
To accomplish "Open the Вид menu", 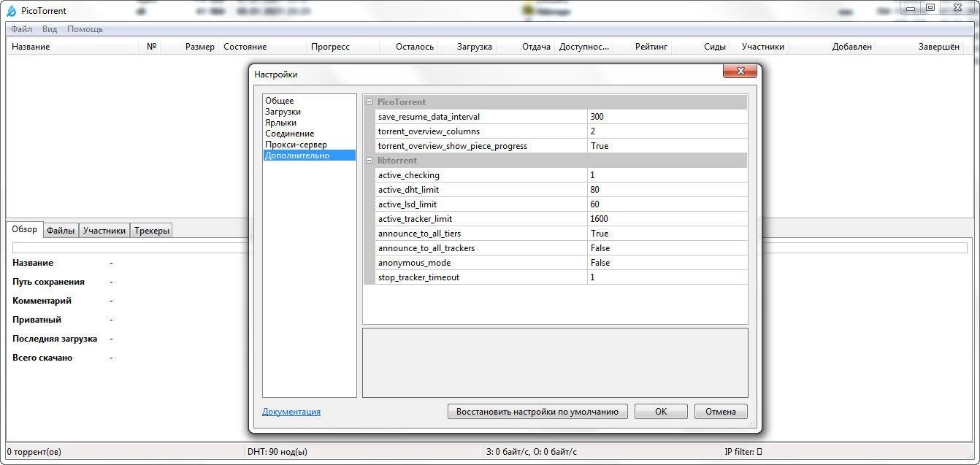I will pyautogui.click(x=50, y=29).
